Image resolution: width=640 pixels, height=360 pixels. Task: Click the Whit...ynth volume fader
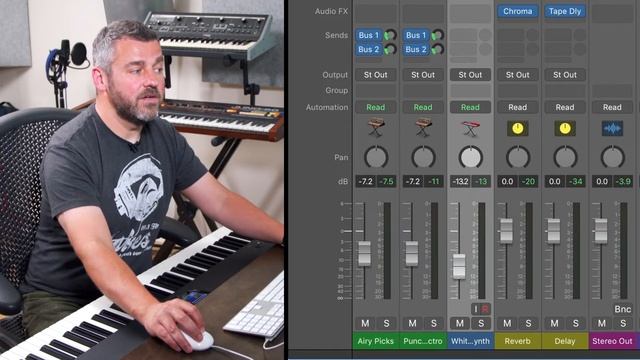[459, 266]
